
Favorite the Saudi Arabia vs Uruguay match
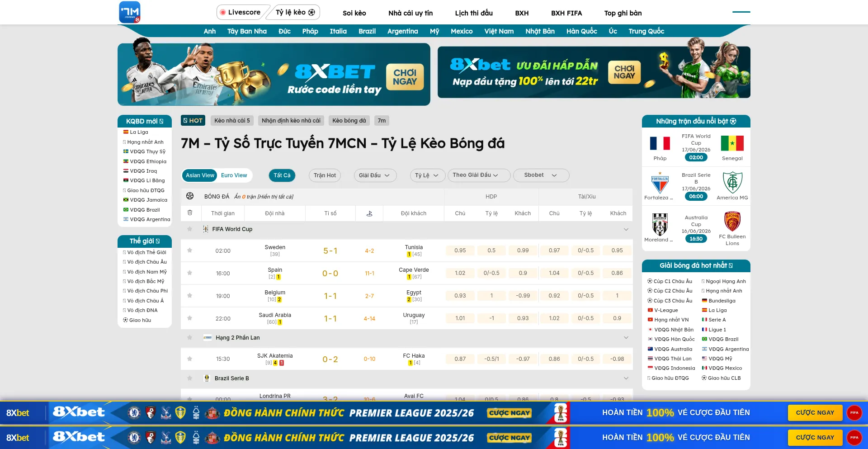tap(190, 318)
